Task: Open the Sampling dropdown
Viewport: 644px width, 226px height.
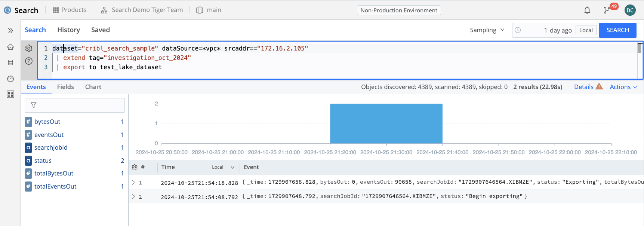Action: pos(487,30)
